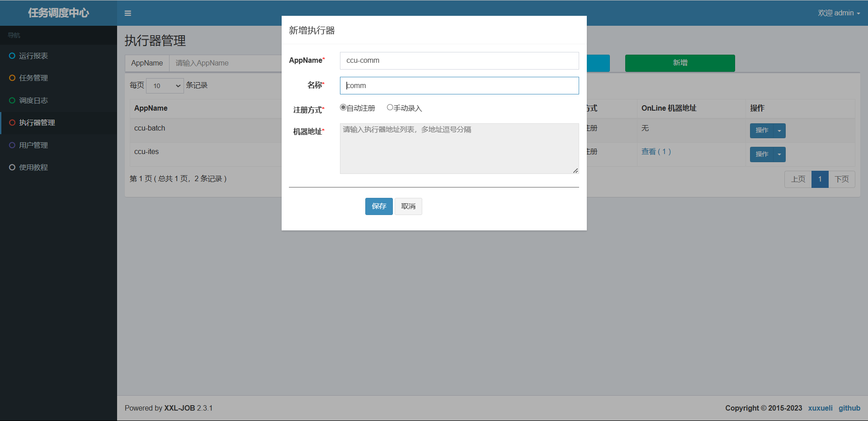The image size is (868, 421).
Task: Expand the 操作 dropdown arrow for ccu-ites
Action: (779, 154)
